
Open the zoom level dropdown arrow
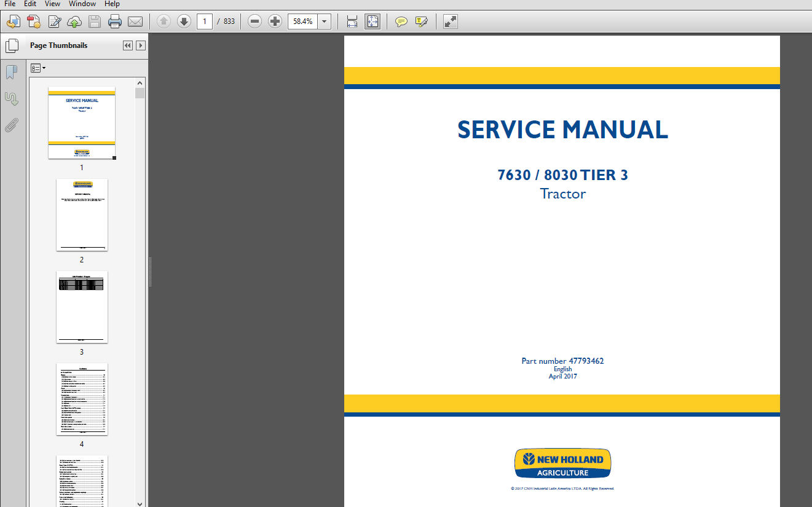pyautogui.click(x=325, y=22)
